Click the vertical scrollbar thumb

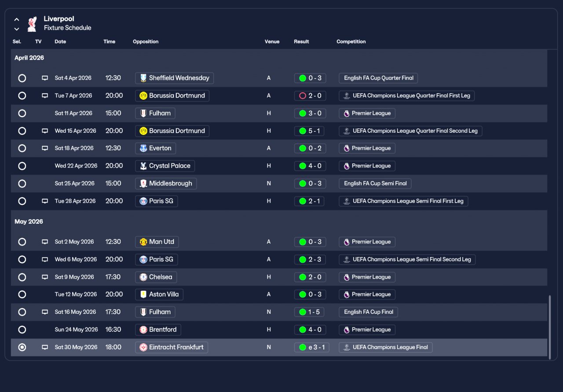tap(550, 327)
